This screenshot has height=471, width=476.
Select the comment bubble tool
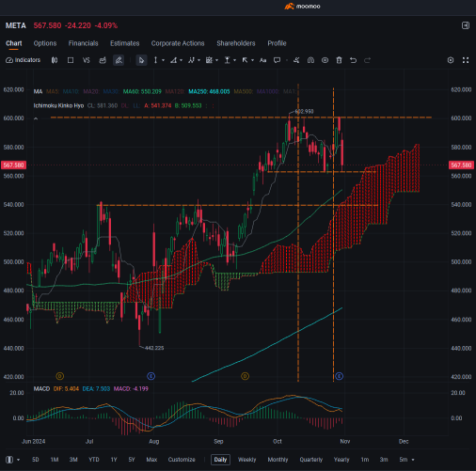277,60
